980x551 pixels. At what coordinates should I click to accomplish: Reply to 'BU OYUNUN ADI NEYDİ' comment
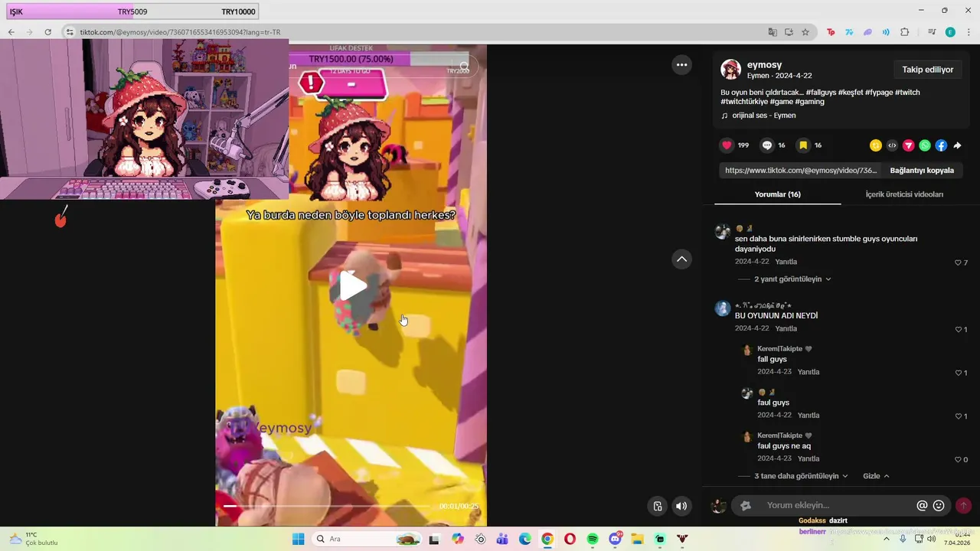click(x=786, y=328)
